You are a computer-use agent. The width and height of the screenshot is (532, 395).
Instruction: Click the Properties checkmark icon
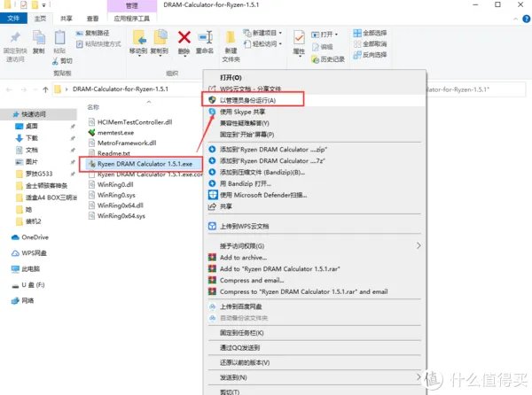[x=299, y=37]
